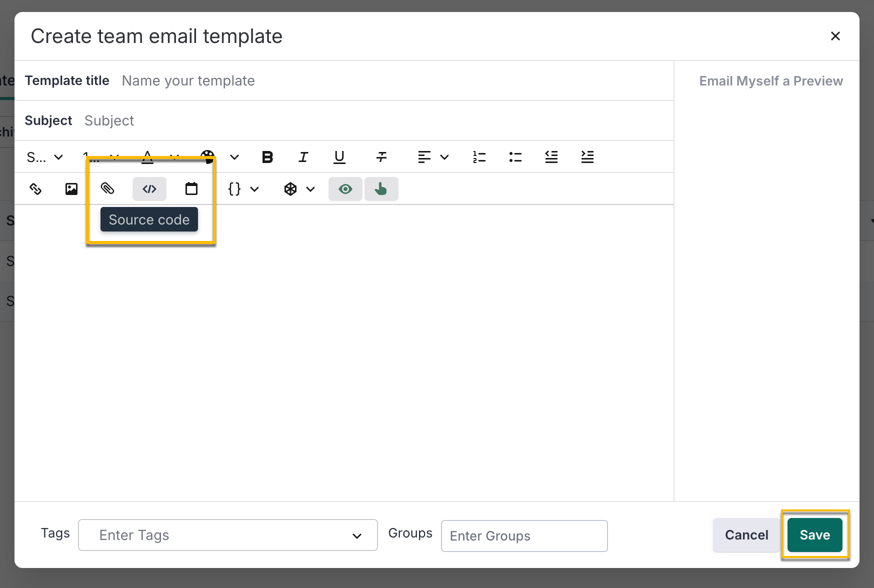
Task: Save the email template
Action: pos(814,534)
